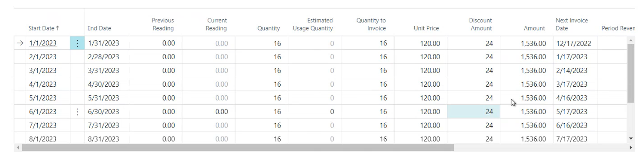Click the horizontal scrollbar right arrow
The height and width of the screenshot is (163, 644).
(630, 147)
